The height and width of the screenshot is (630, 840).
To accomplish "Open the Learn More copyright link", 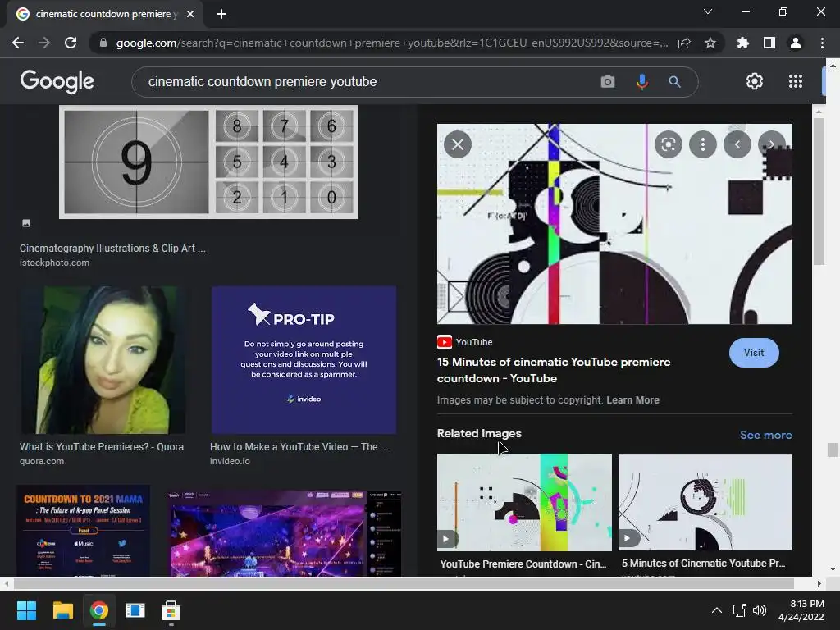I will [632, 400].
